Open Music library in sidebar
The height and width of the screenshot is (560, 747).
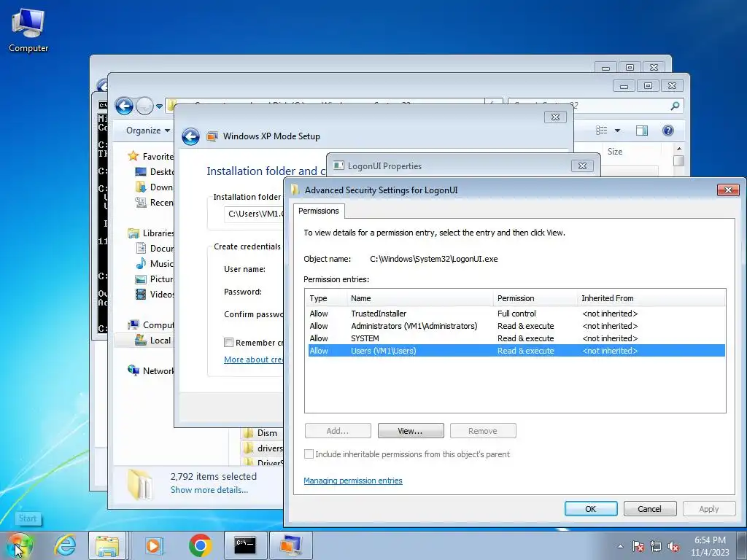pyautogui.click(x=155, y=263)
